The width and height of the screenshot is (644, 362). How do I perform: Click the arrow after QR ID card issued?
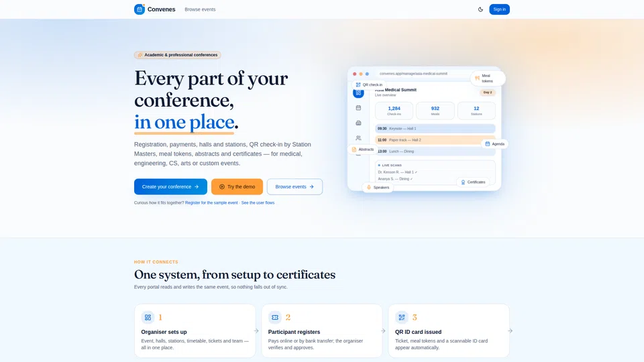click(510, 330)
